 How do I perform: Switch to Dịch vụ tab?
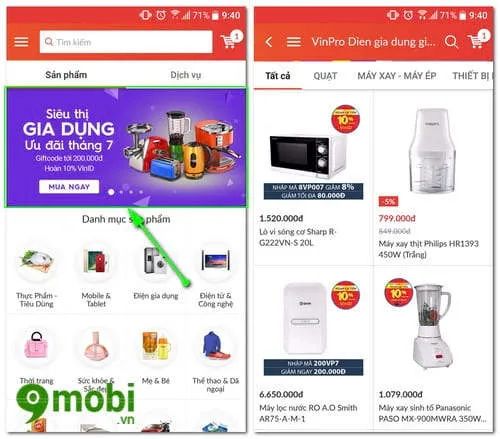coord(186,75)
